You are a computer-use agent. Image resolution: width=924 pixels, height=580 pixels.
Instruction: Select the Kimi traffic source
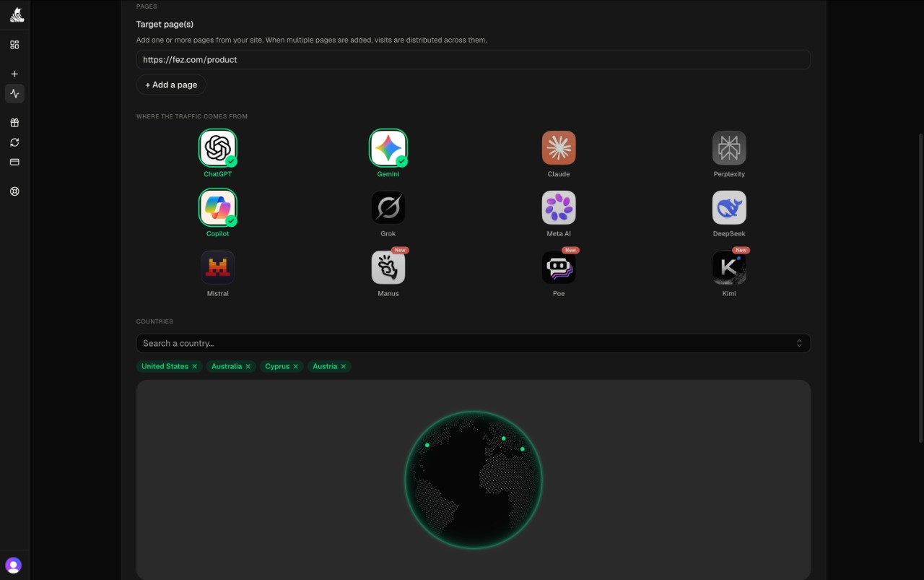[729, 268]
